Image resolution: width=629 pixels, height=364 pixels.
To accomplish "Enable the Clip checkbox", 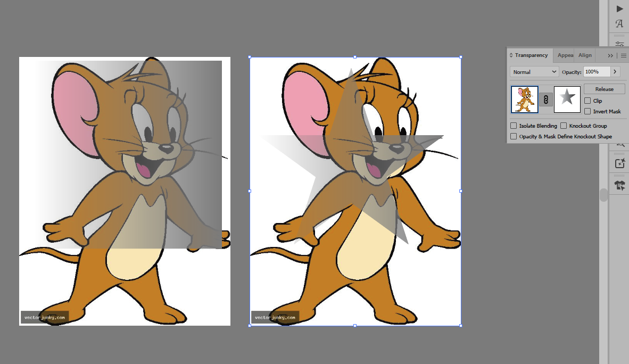I will coord(588,100).
